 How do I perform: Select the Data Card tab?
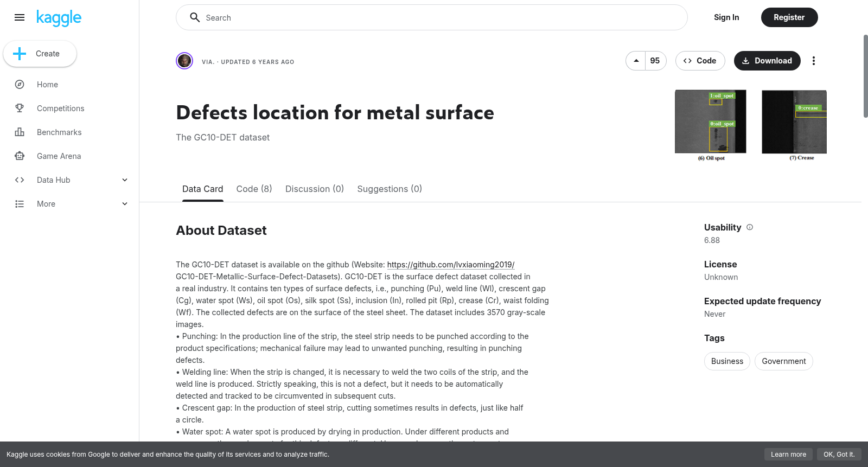(202, 189)
